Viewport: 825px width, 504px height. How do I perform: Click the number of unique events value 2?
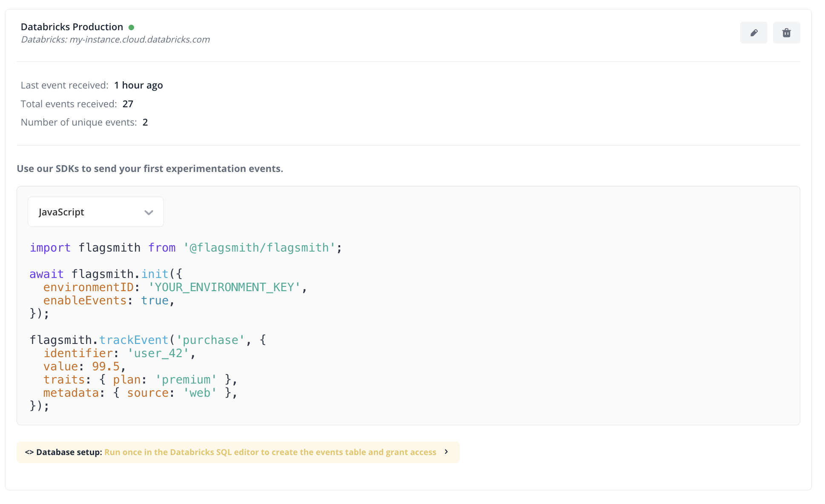coord(145,122)
